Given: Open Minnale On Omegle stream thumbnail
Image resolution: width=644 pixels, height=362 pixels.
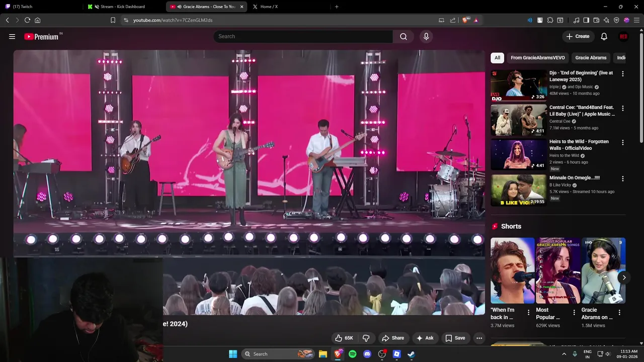Looking at the screenshot, I should pyautogui.click(x=518, y=190).
